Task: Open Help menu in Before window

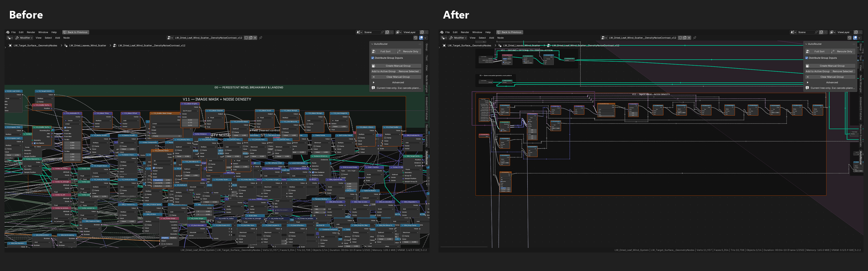Action: [54, 32]
